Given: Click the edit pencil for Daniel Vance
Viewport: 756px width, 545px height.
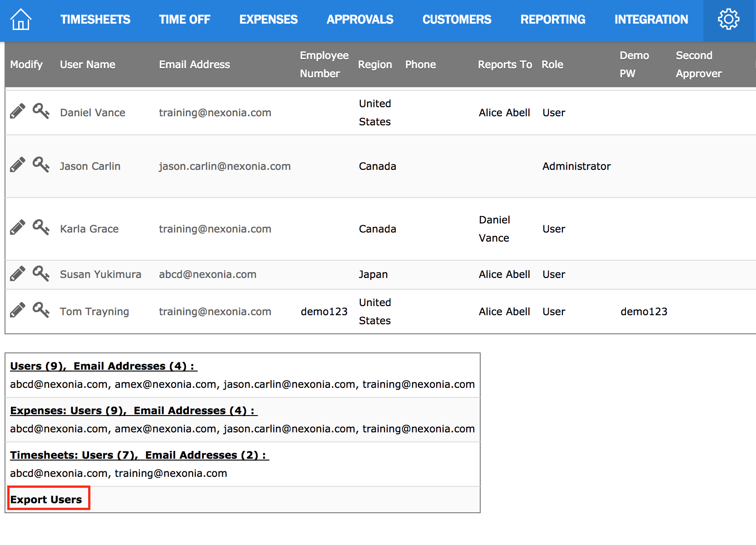Looking at the screenshot, I should coord(18,112).
